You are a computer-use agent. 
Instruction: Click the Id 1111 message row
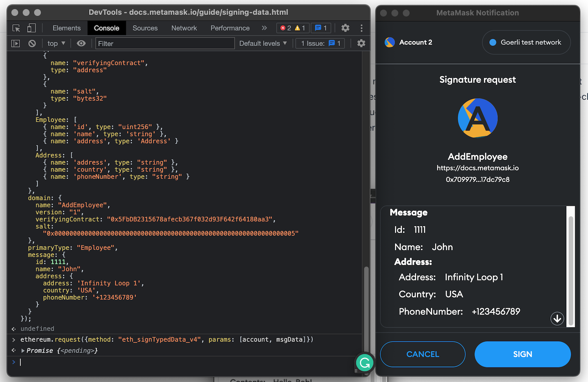(x=410, y=230)
